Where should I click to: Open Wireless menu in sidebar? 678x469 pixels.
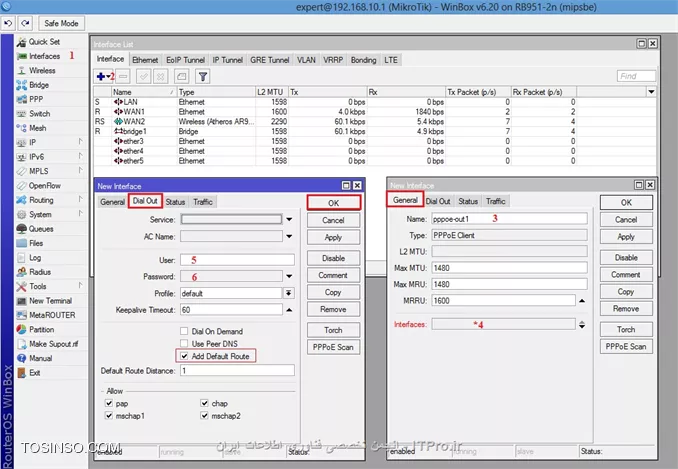(x=36, y=70)
